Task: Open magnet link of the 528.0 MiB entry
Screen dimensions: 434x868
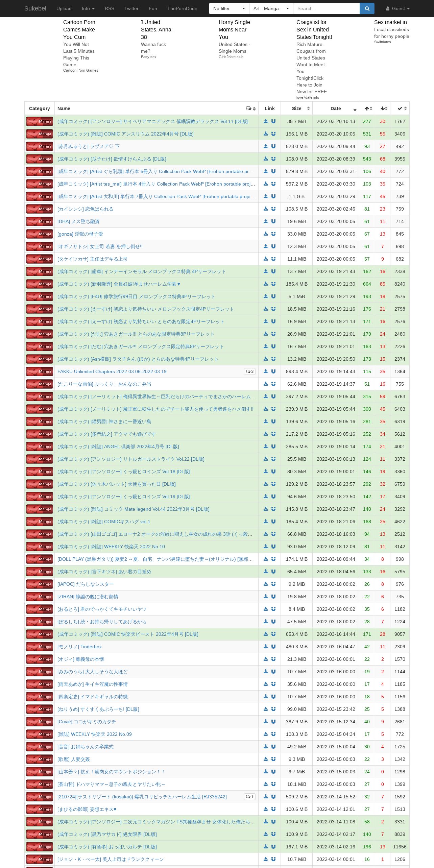Action: (273, 146)
